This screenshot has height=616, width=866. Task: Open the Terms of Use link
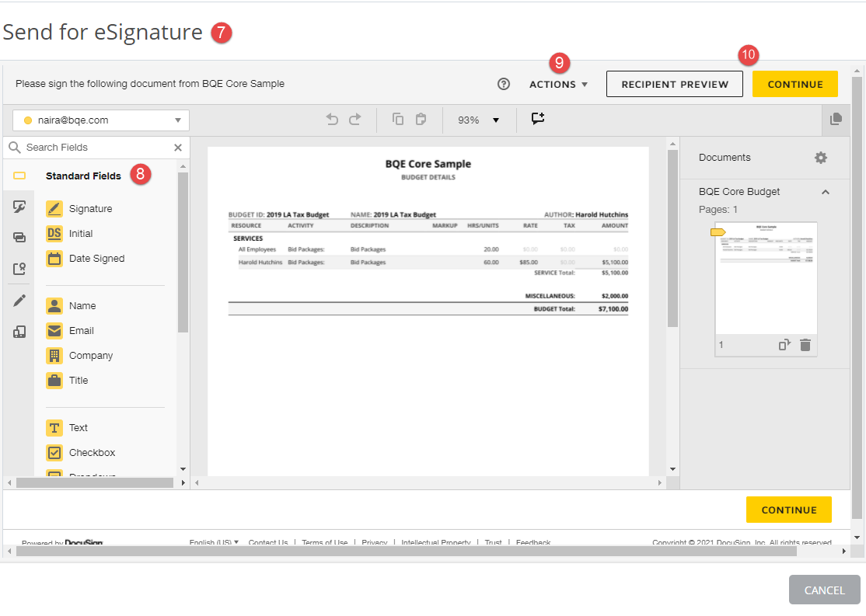pos(325,542)
